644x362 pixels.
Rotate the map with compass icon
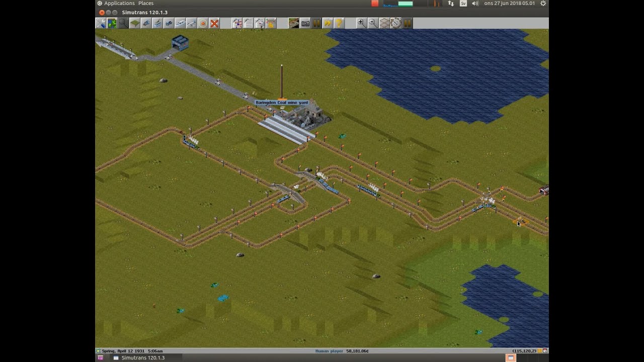396,23
